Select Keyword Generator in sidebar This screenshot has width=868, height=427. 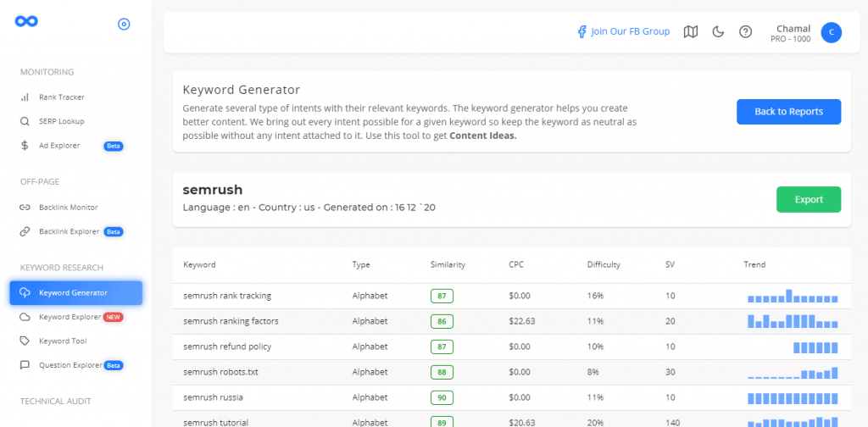tap(75, 293)
